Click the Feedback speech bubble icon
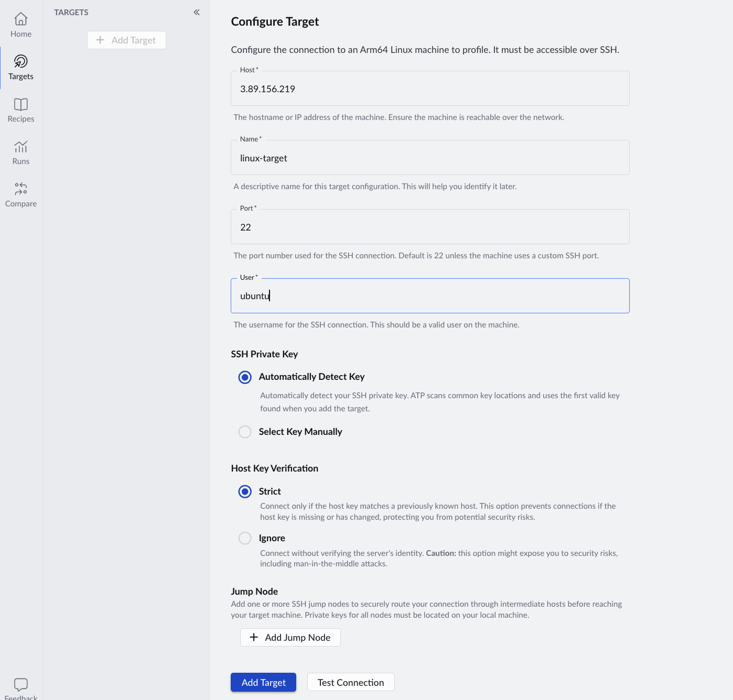The height and width of the screenshot is (700, 733). (x=21, y=684)
